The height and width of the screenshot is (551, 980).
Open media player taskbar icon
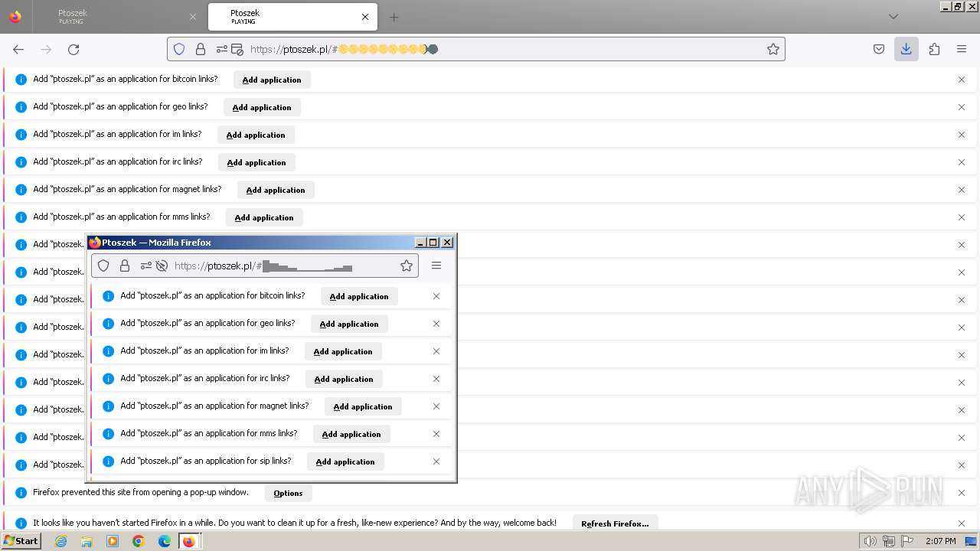click(x=113, y=541)
